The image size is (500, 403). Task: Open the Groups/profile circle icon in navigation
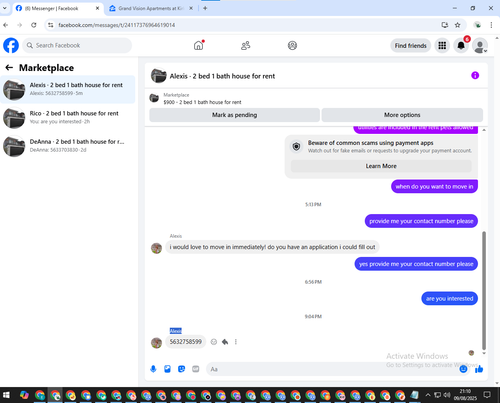tap(292, 45)
